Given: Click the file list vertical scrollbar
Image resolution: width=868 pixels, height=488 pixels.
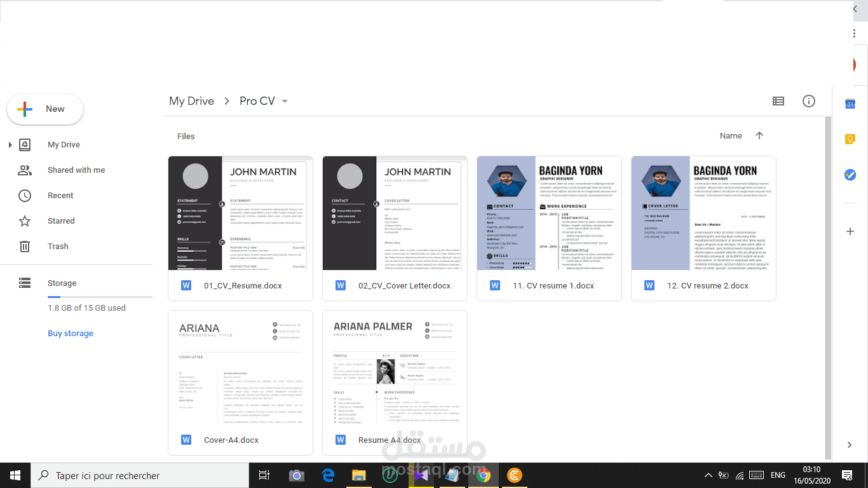Looking at the screenshot, I should click(x=828, y=287).
